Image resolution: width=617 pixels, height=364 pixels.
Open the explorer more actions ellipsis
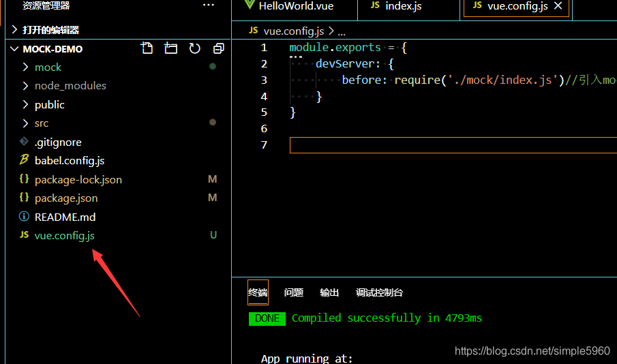pos(209,5)
